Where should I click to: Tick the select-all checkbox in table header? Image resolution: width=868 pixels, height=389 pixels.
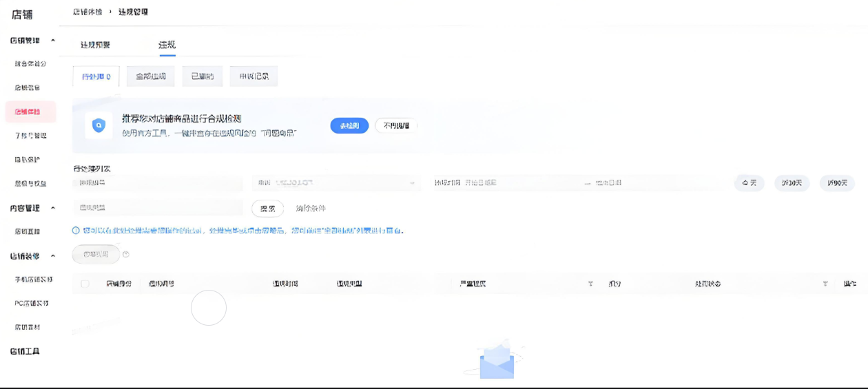pos(85,284)
